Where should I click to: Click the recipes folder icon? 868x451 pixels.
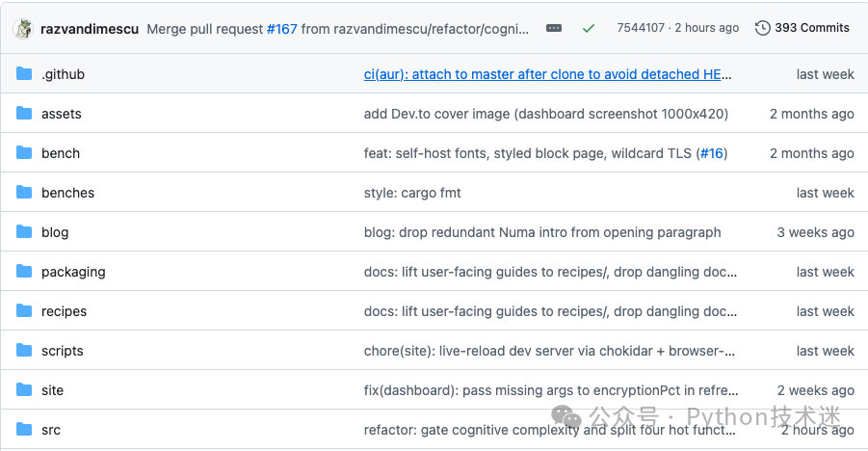point(24,311)
